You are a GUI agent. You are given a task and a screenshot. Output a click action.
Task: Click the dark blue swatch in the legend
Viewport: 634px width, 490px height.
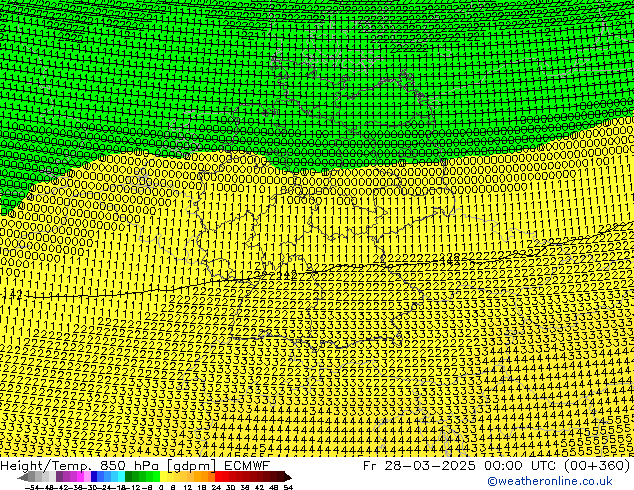coord(94,477)
